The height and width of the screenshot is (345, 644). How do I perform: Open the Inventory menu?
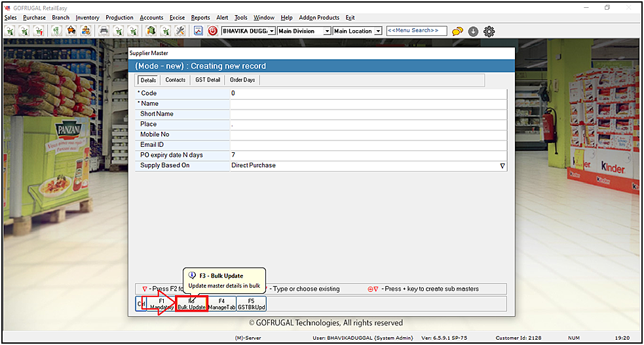[x=88, y=18]
